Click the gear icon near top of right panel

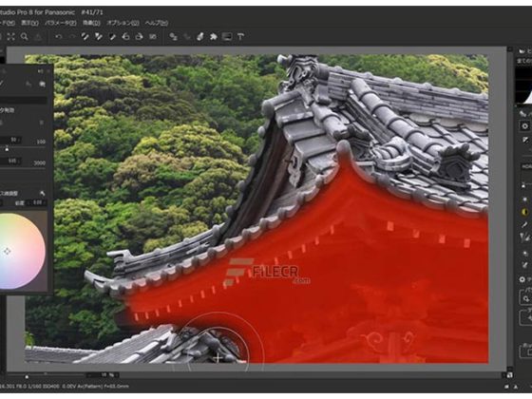tap(524, 125)
